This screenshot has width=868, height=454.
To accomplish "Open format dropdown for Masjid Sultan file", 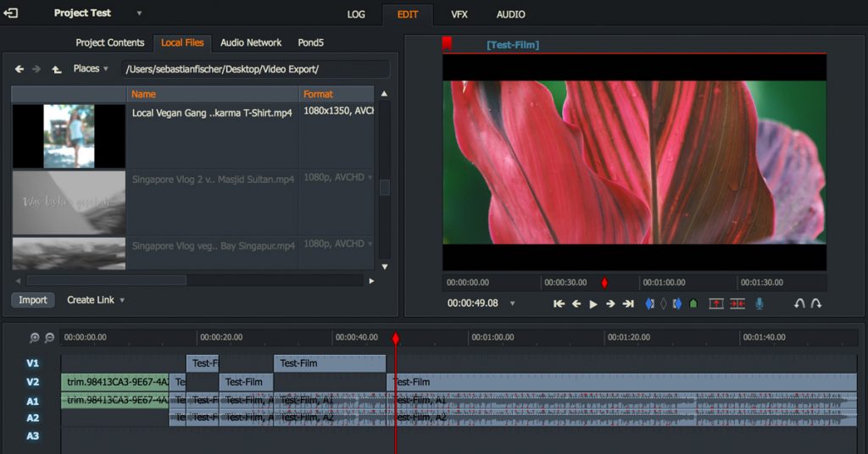I will pos(370,178).
